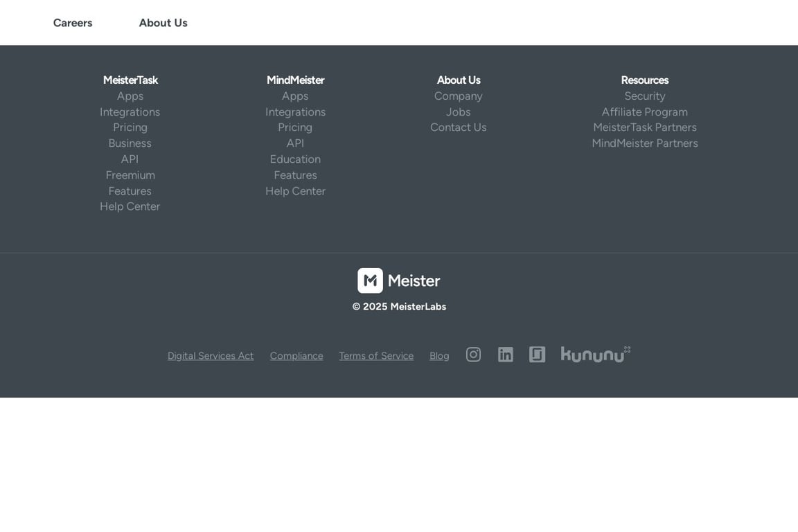The width and height of the screenshot is (798, 532).
Task: Open the Security link
Action: tap(645, 96)
